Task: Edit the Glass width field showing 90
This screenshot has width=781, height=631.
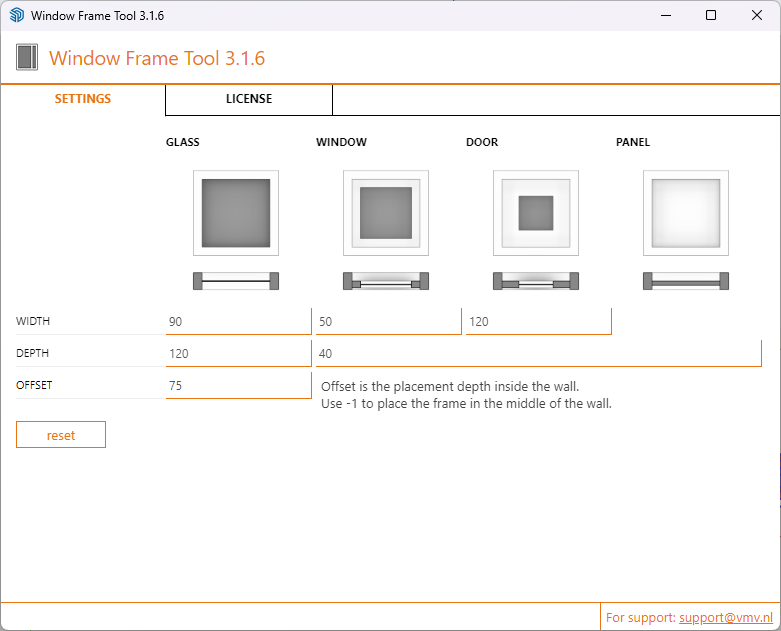Action: (238, 322)
